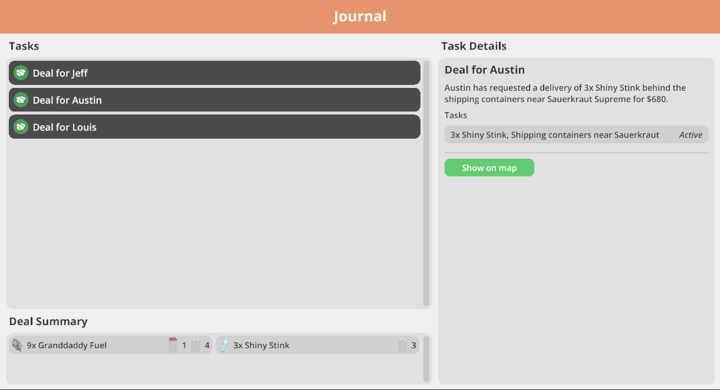The image size is (720, 390).
Task: Click handshake icon beside Deal for Austin
Action: click(21, 100)
